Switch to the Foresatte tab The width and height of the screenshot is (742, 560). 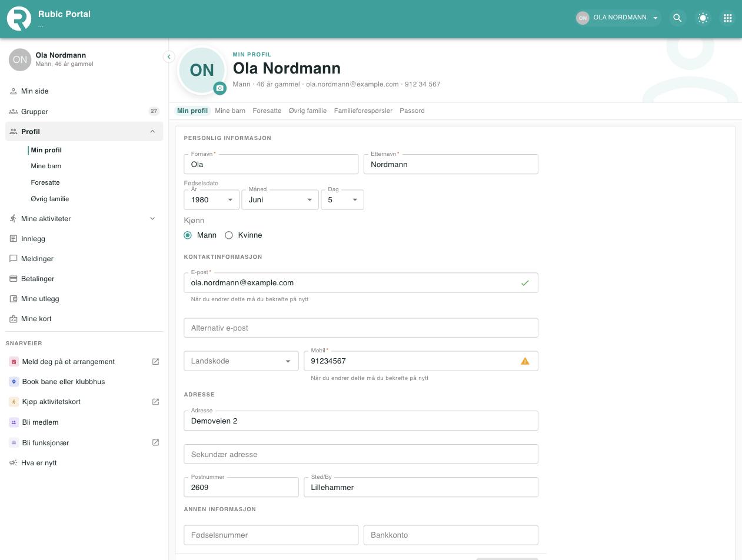(x=267, y=111)
